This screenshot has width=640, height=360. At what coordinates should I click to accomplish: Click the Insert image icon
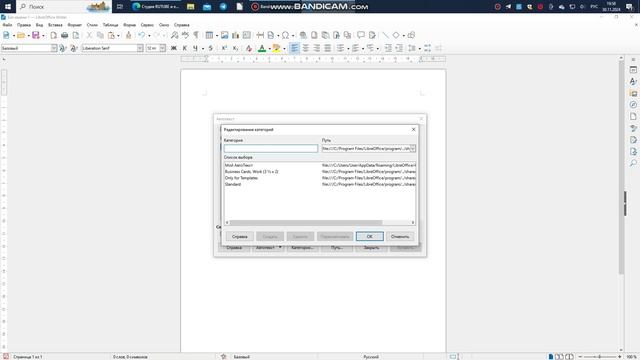224,36
